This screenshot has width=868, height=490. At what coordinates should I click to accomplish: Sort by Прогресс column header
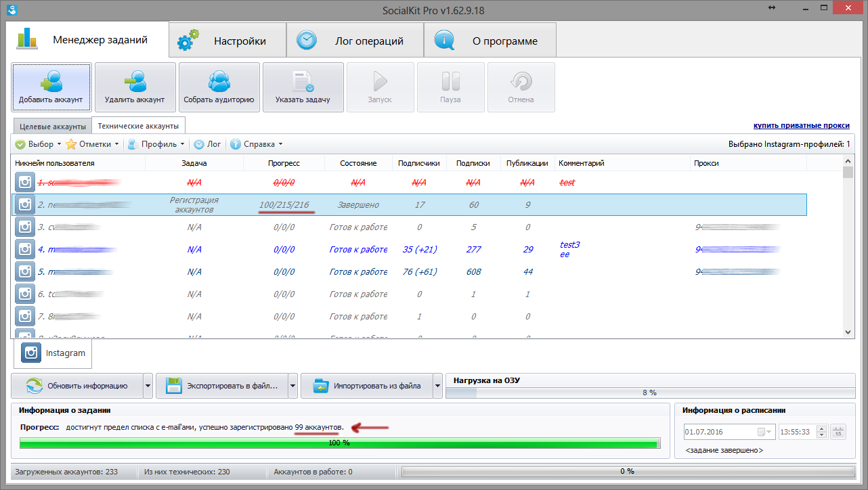coord(284,163)
